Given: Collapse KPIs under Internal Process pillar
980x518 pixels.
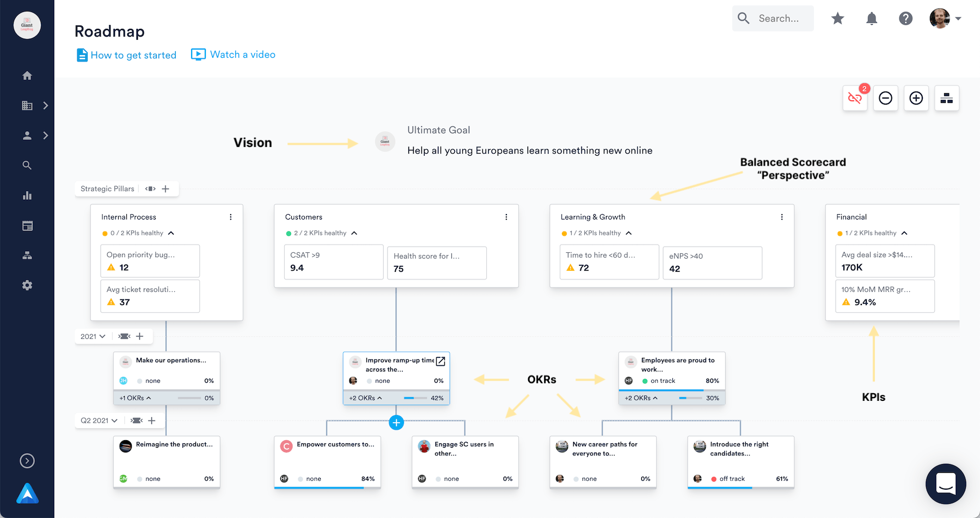Looking at the screenshot, I should pyautogui.click(x=171, y=233).
